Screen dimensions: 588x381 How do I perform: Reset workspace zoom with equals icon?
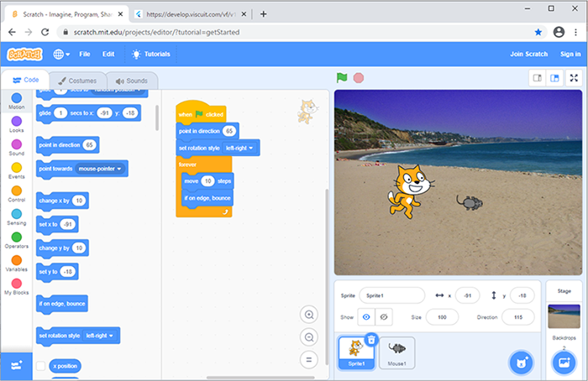coord(309,360)
